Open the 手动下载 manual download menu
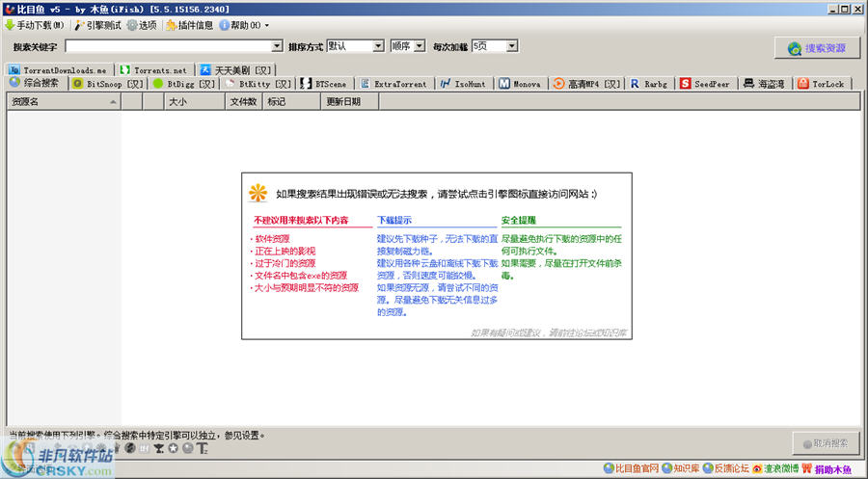 pos(36,25)
